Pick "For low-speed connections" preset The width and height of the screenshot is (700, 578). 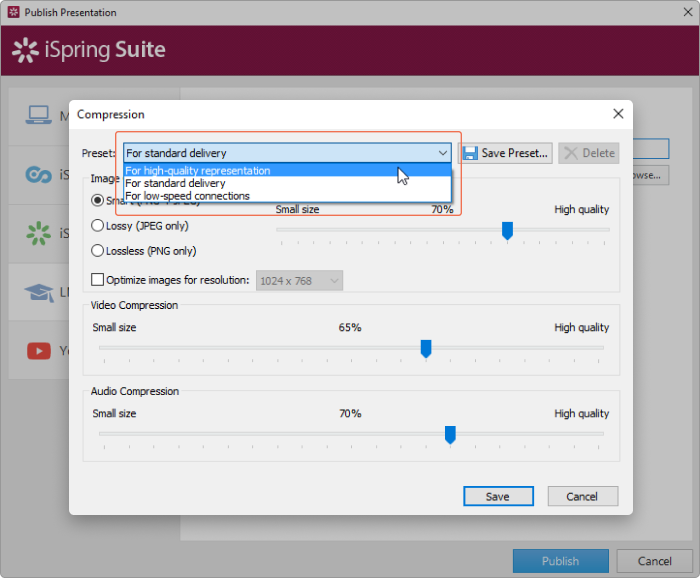click(x=287, y=195)
